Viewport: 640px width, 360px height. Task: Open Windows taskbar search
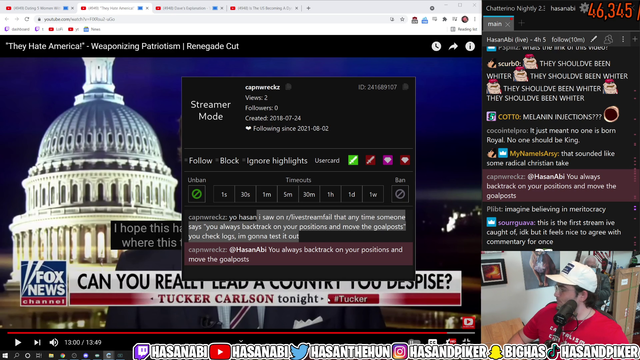pyautogui.click(x=17, y=356)
